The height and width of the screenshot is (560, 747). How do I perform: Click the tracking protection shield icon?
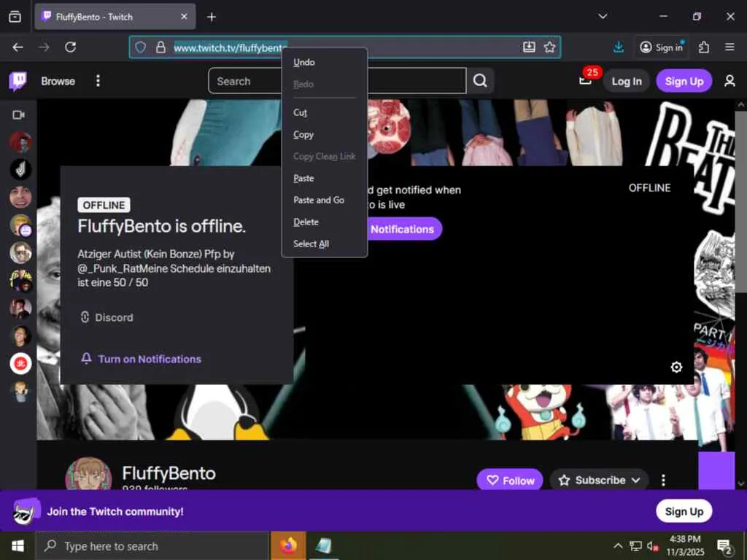(x=140, y=47)
